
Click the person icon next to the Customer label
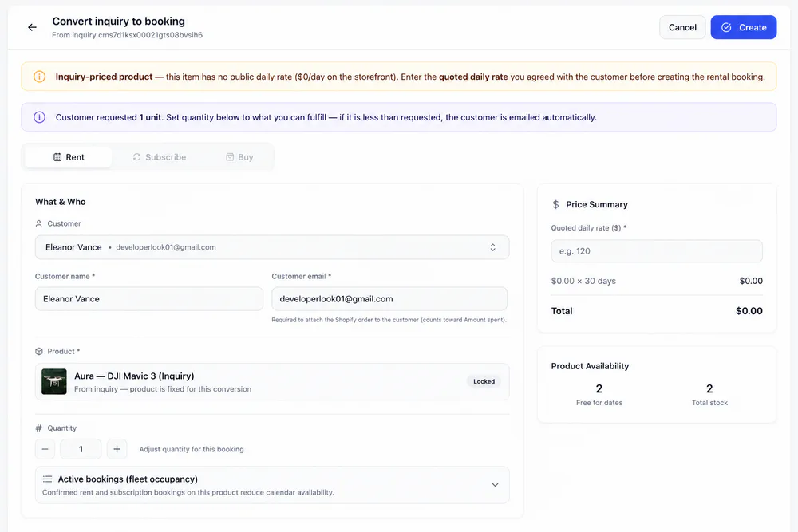[x=38, y=224]
